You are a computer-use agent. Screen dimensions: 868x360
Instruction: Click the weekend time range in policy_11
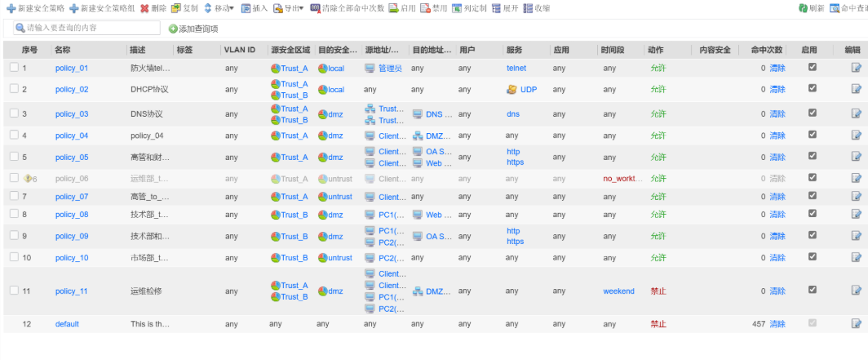618,291
